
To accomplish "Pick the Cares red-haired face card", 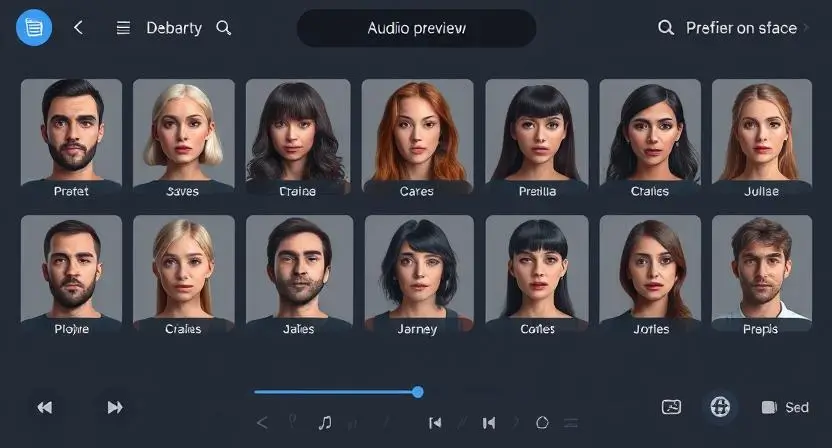I will (418, 139).
